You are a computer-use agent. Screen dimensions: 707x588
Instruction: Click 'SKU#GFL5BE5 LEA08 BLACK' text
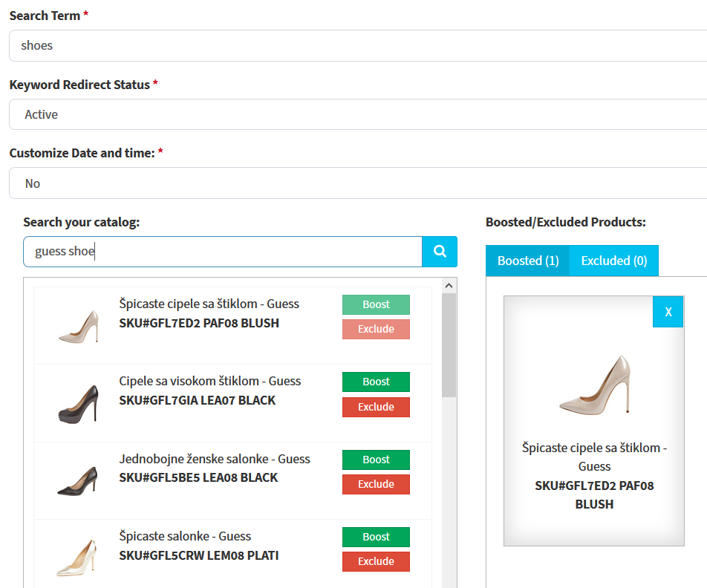pyautogui.click(x=198, y=477)
